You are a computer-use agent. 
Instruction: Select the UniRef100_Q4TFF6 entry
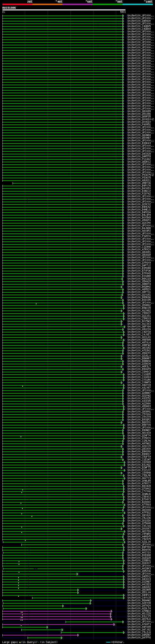point(139,637)
